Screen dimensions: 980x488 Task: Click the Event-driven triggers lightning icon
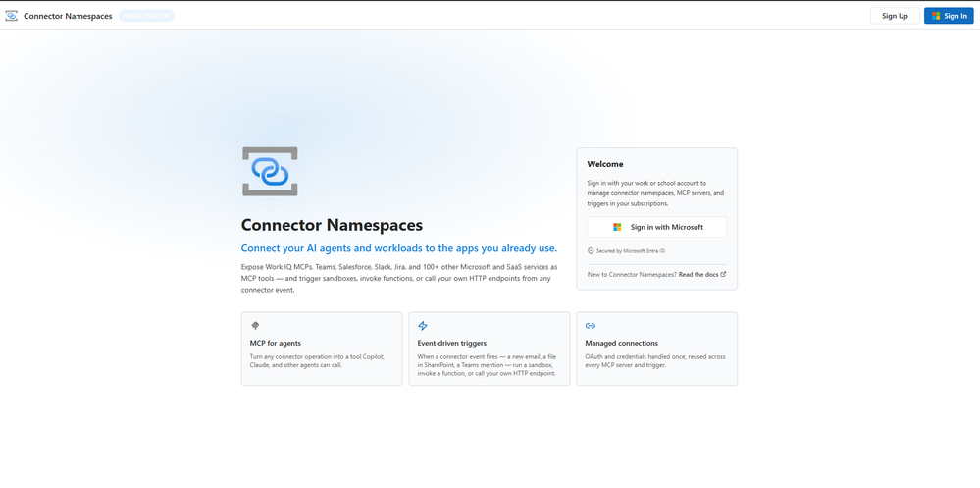(423, 325)
